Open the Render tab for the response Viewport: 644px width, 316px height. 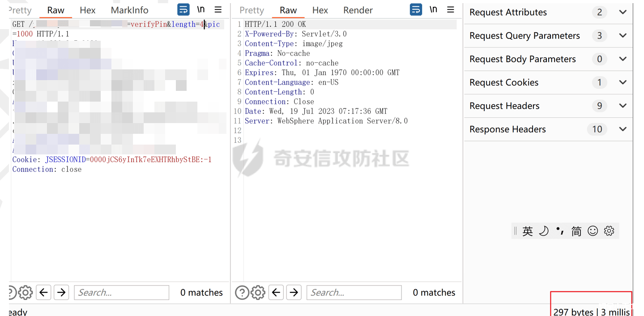(x=357, y=10)
